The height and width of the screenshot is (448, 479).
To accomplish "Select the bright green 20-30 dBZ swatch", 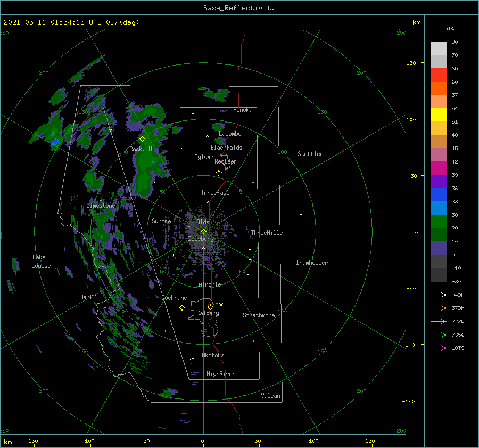I will click(x=439, y=222).
